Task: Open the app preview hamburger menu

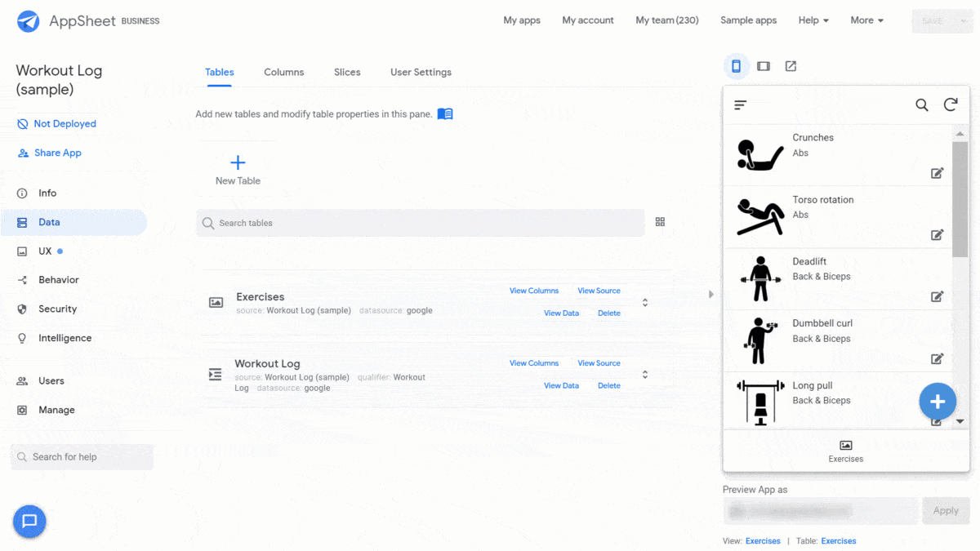Action: pos(741,104)
